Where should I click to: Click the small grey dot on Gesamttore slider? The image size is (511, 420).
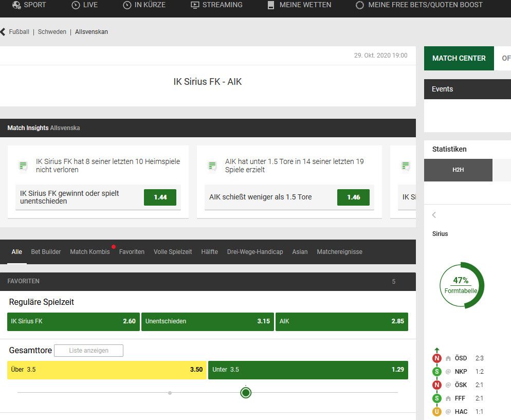(x=170, y=393)
